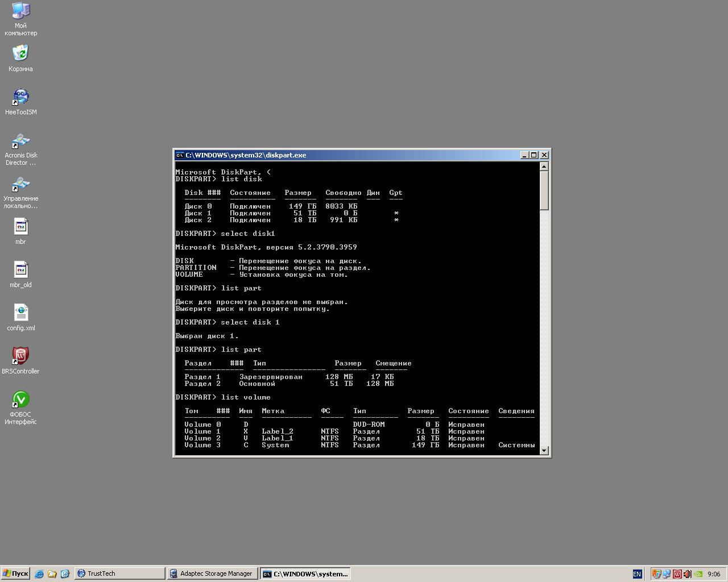Open the diskpart window system menu icon
Screen dimensions: 728x582
click(180, 155)
